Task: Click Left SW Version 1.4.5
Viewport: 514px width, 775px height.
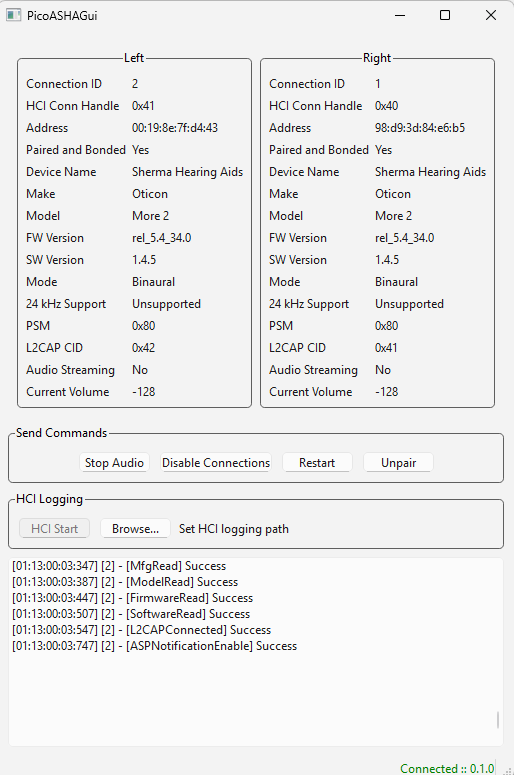Action: pos(144,260)
